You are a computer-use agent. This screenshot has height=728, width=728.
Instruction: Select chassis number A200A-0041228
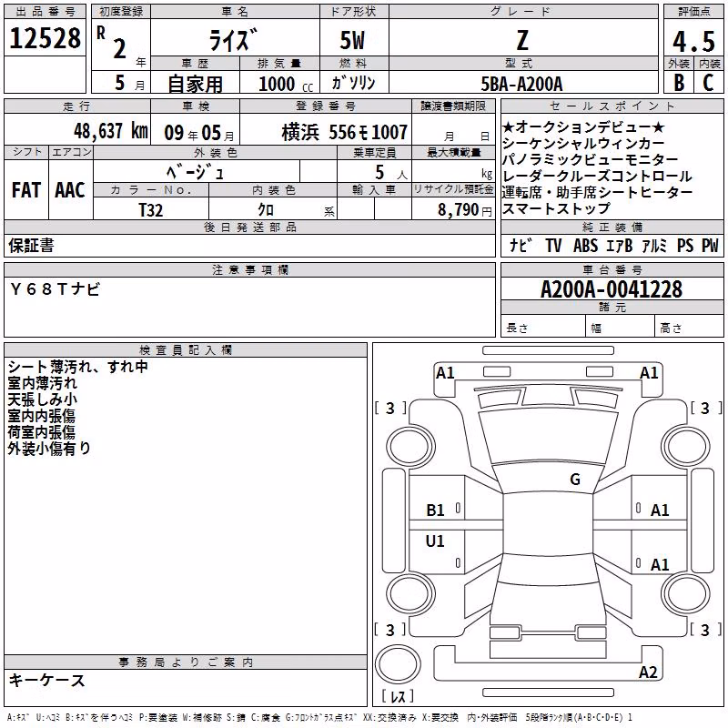coord(612,289)
